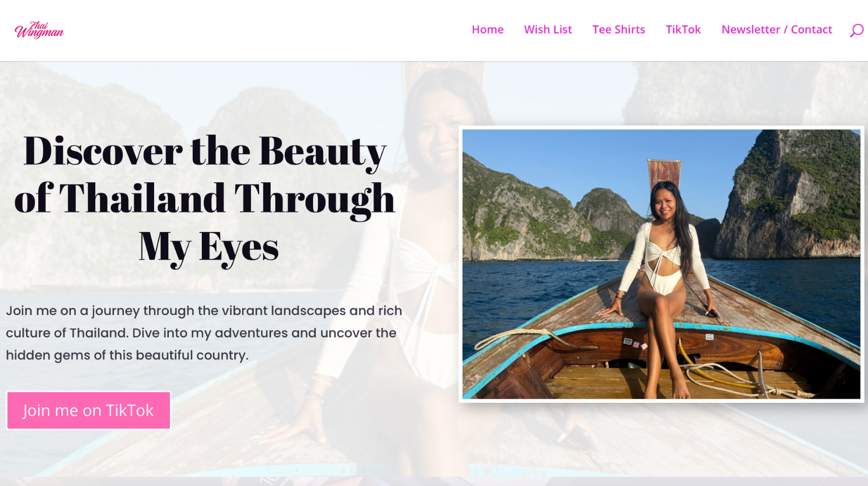Click the red cloth on the boat bow
The width and height of the screenshot is (868, 486).
point(665,172)
